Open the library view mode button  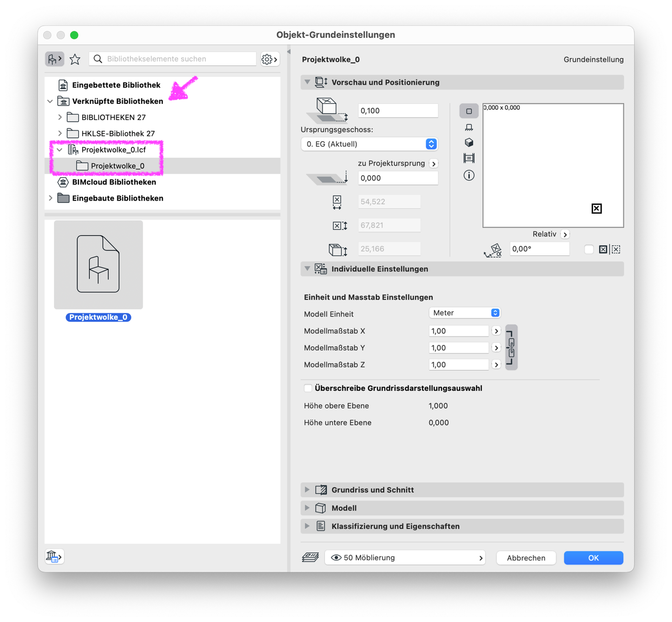(54, 59)
